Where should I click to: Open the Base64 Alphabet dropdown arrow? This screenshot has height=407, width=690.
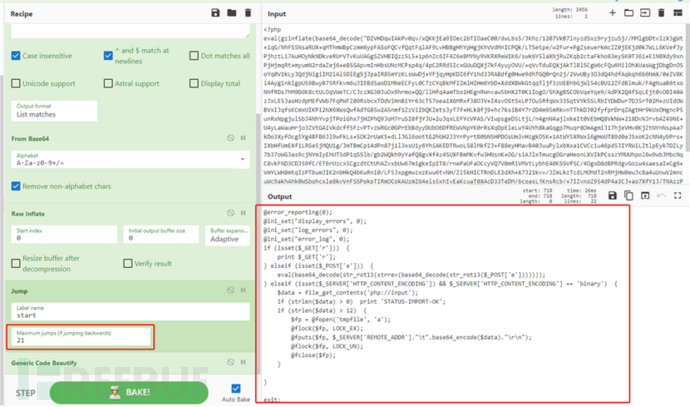[242, 159]
